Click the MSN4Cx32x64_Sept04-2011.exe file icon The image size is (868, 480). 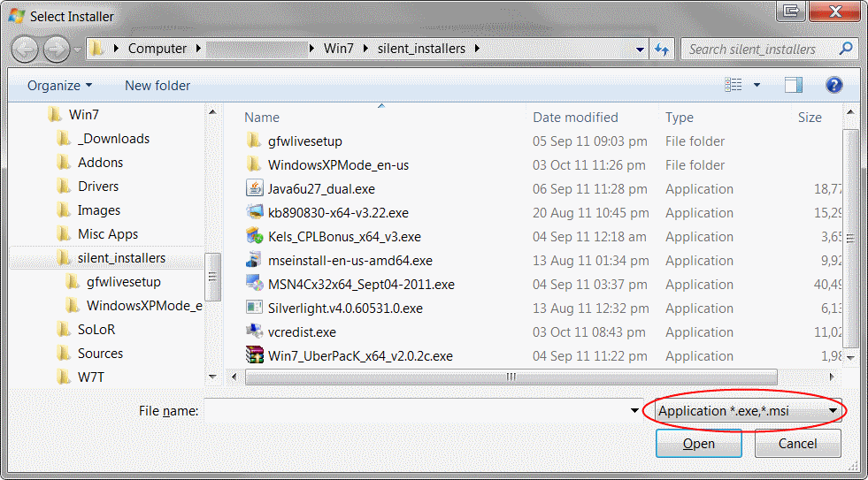254,284
